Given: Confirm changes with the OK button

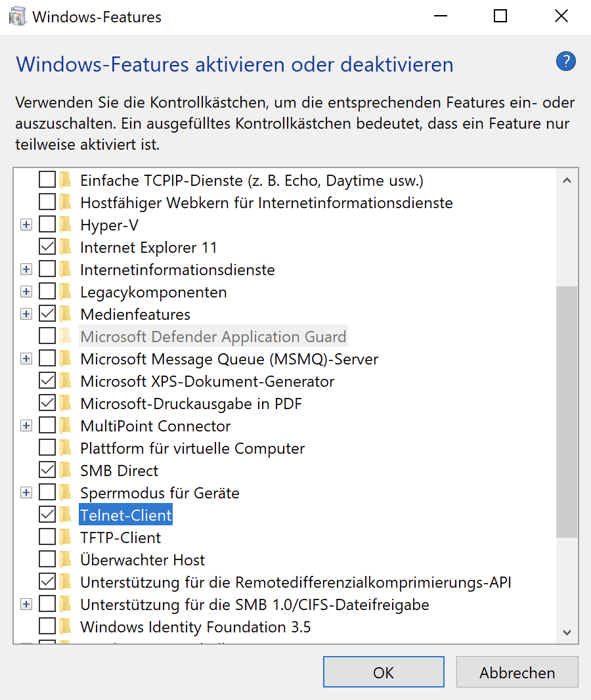Looking at the screenshot, I should coord(383,672).
